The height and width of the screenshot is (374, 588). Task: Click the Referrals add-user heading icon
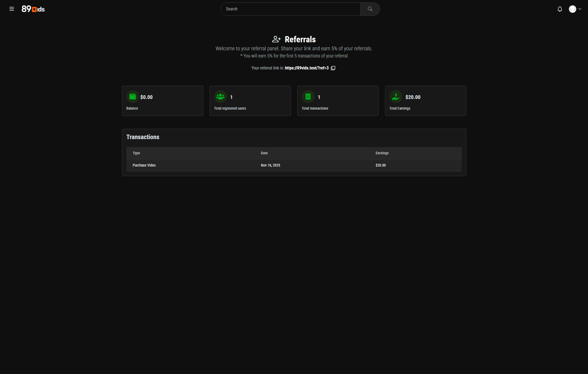pyautogui.click(x=276, y=39)
